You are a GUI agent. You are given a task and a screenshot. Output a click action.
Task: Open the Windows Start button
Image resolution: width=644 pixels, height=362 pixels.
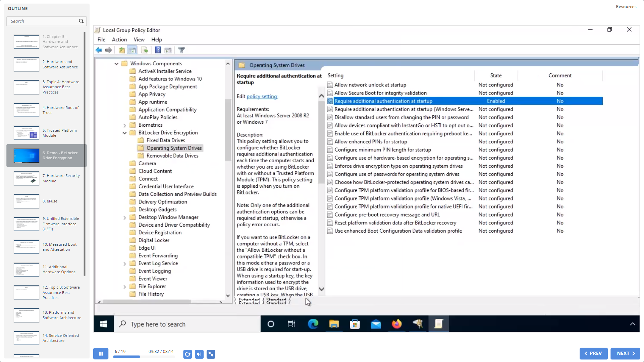coord(103,324)
